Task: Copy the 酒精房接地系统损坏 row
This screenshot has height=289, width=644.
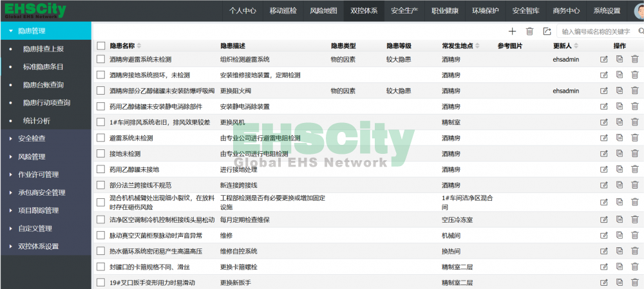Action: tap(620, 75)
